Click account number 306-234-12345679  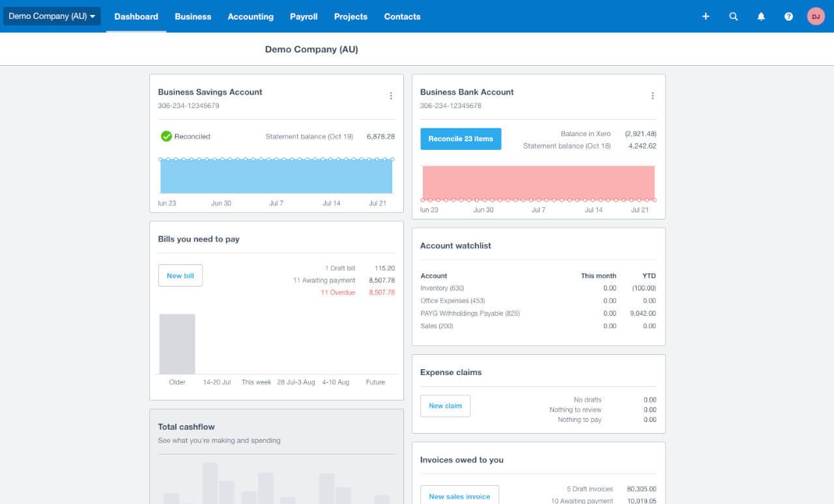point(188,105)
